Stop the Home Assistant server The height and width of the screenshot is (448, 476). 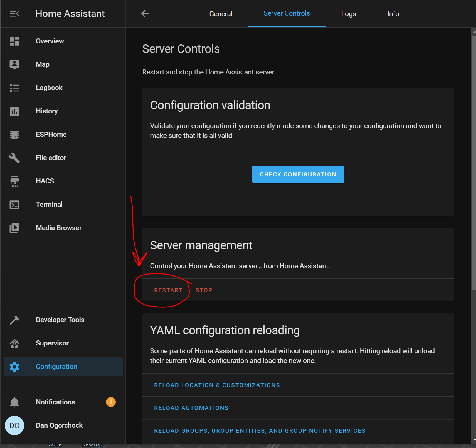[x=204, y=290]
